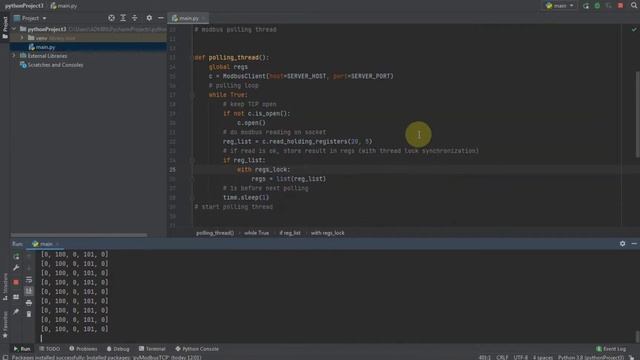Open Project view selector dropdown

30,18
